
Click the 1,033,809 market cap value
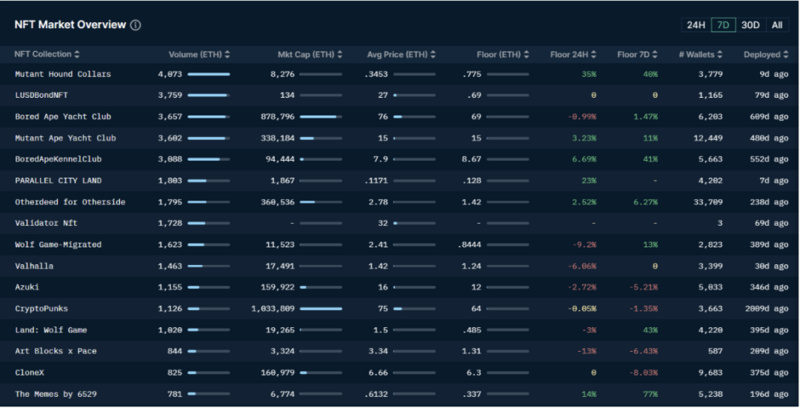pos(273,309)
